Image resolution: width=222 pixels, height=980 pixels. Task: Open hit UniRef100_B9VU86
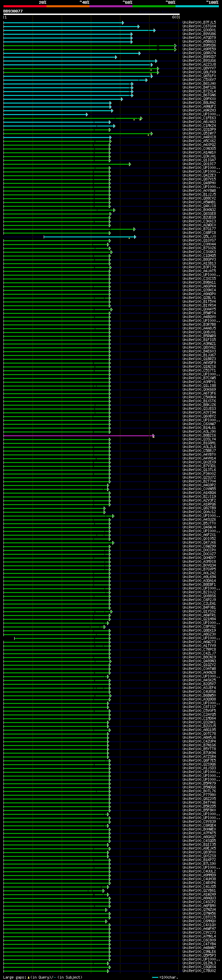[199, 34]
